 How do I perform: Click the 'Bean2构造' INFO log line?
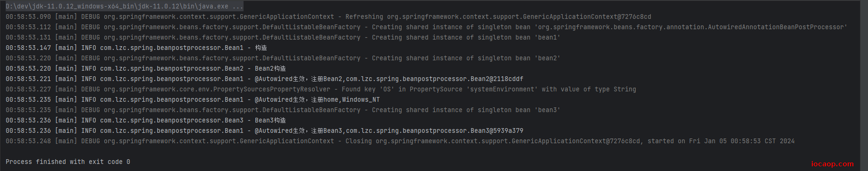[146, 68]
